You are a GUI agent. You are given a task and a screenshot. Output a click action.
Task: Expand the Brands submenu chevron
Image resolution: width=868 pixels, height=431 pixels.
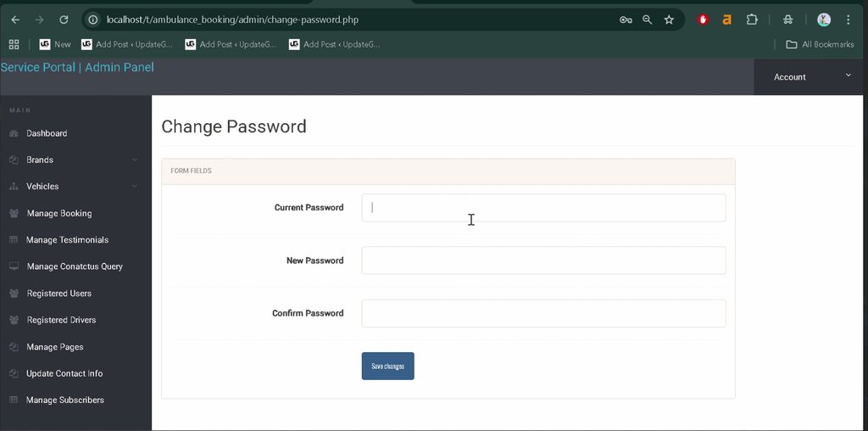point(135,160)
